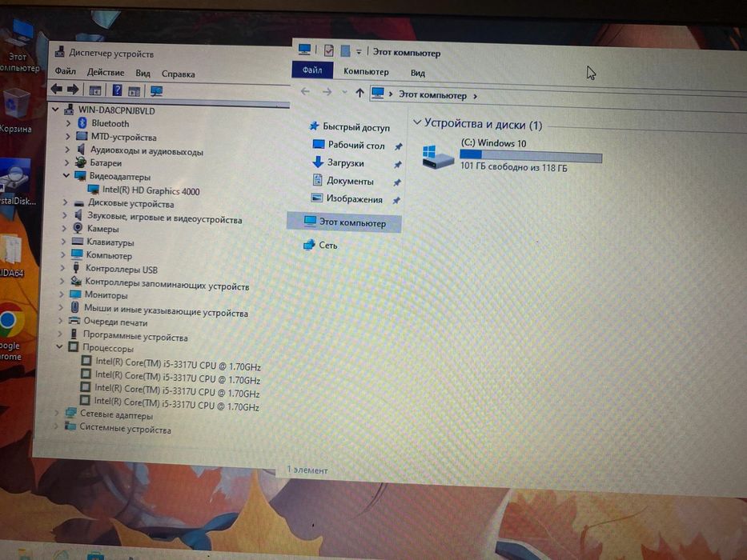Image resolution: width=747 pixels, height=560 pixels.
Task: Expand the Bluetooth category
Action: pos(68,123)
